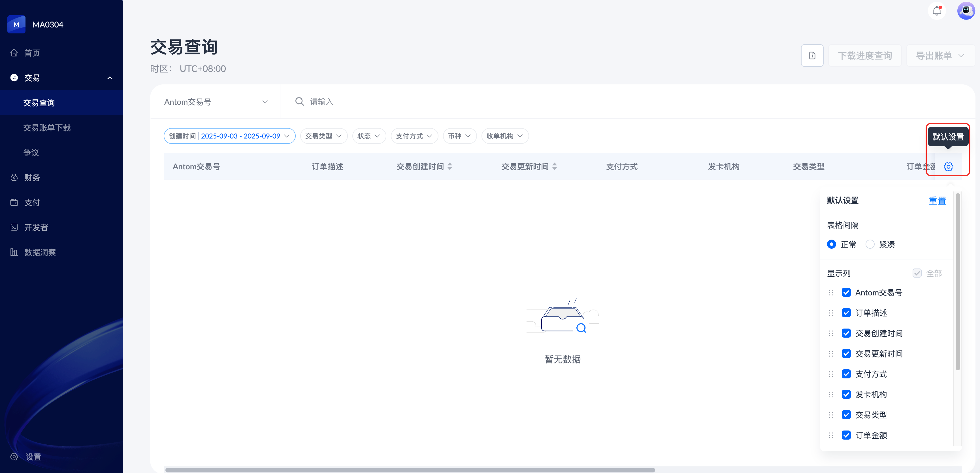980x473 pixels.
Task: Click the document info icon button
Action: pos(812,56)
